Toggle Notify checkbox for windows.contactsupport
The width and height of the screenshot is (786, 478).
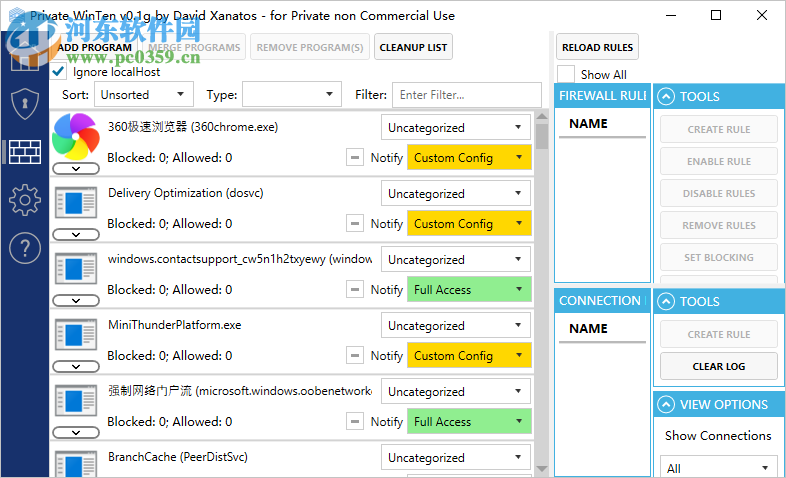(x=355, y=290)
